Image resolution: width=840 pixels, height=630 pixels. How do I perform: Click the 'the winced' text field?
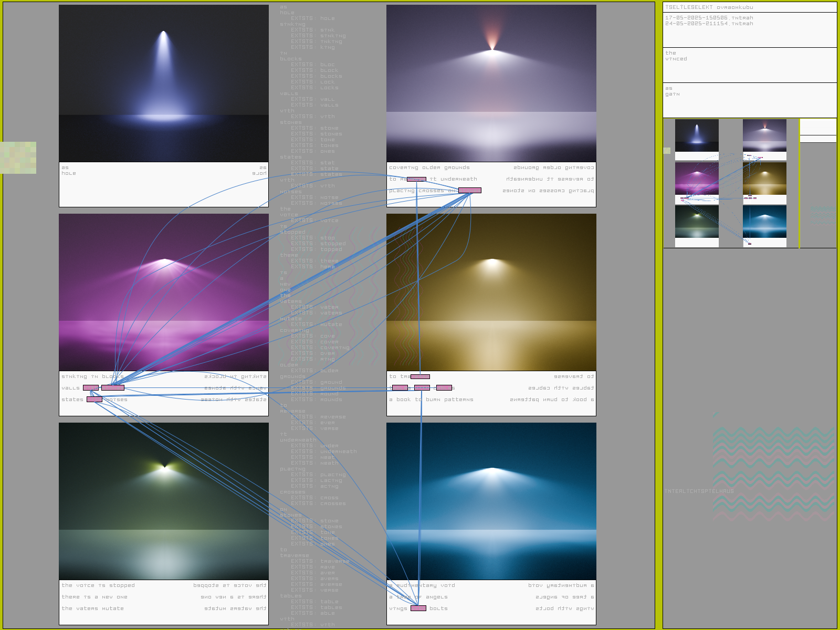pos(749,65)
